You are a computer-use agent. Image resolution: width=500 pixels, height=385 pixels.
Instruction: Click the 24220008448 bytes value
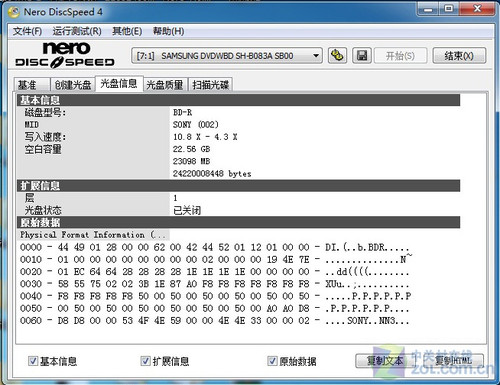coord(212,174)
